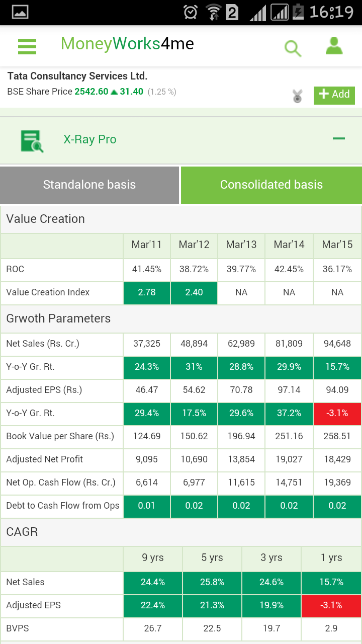This screenshot has width=362, height=644.
Task: Tap the BSE share price 2542.60
Action: pyautogui.click(x=92, y=92)
